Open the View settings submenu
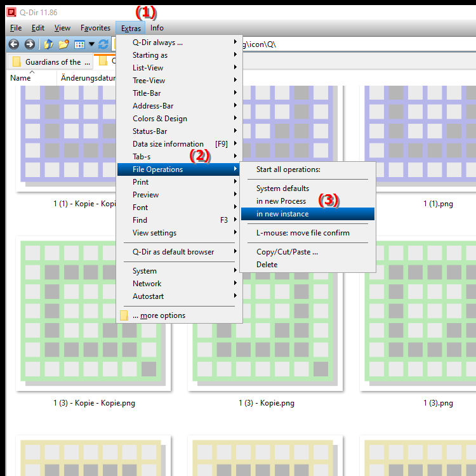 click(x=178, y=233)
